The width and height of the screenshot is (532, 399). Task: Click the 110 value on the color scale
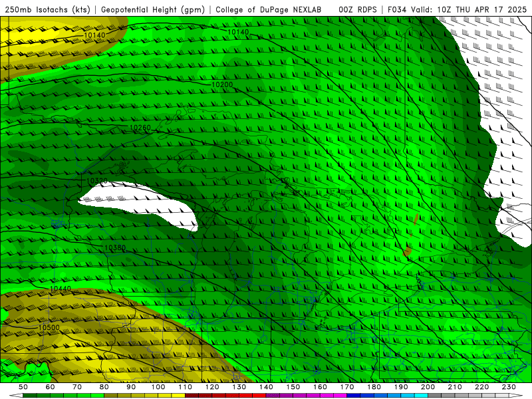coord(186,387)
